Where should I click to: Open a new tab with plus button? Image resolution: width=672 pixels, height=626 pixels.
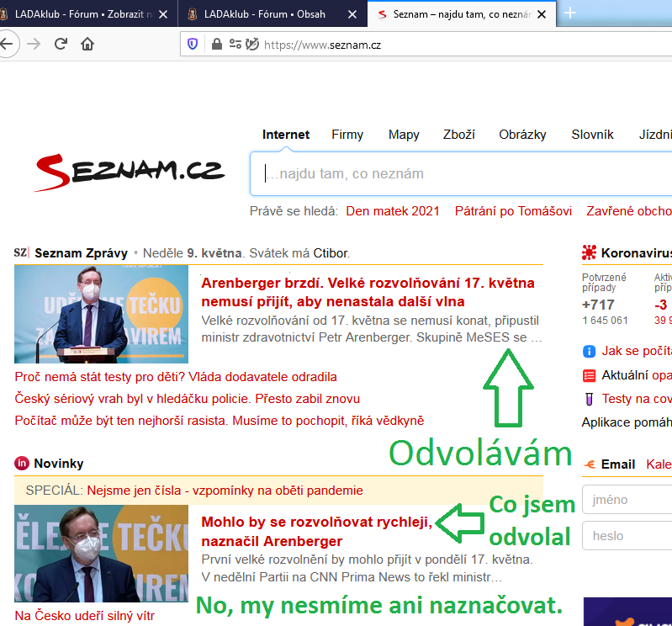tap(570, 13)
